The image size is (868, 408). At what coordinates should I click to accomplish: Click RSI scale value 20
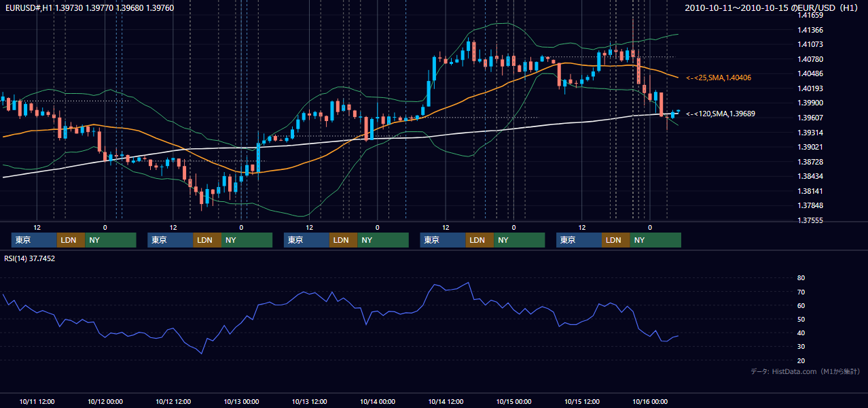tap(801, 360)
